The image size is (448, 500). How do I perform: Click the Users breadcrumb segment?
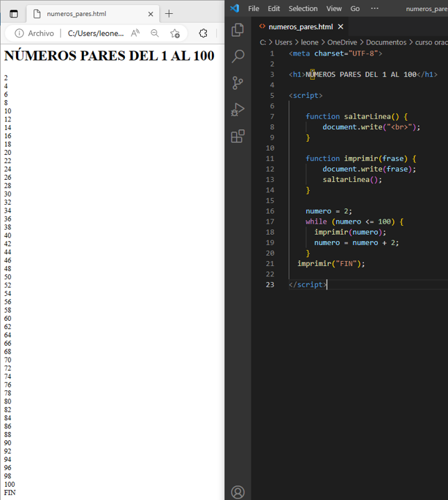pos(283,42)
